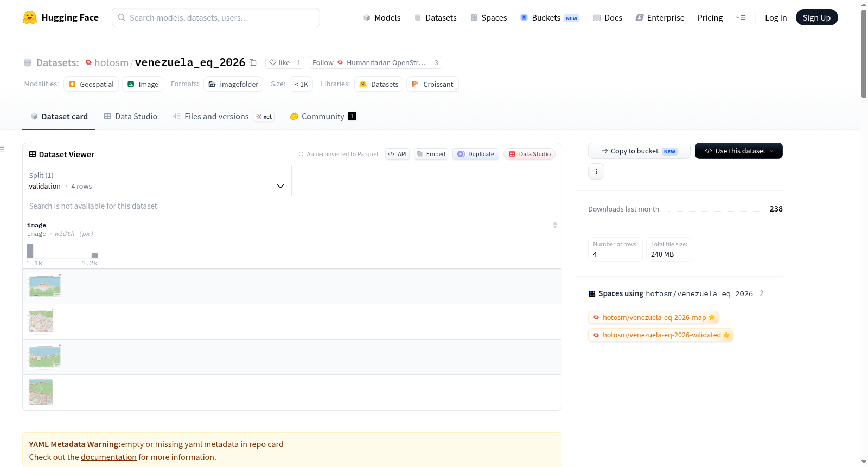
Task: Click the Total file size 240 MB box
Action: tap(669, 250)
